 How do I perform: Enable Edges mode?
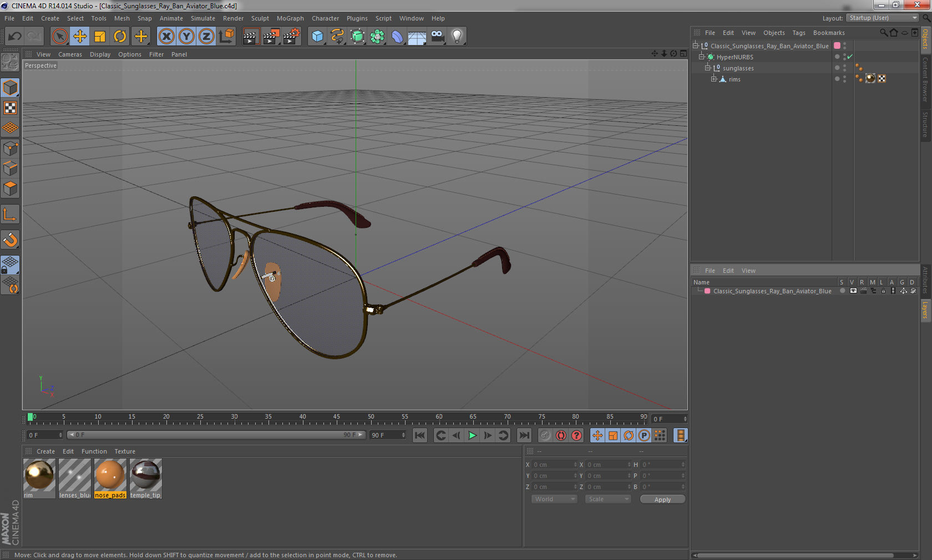11,168
